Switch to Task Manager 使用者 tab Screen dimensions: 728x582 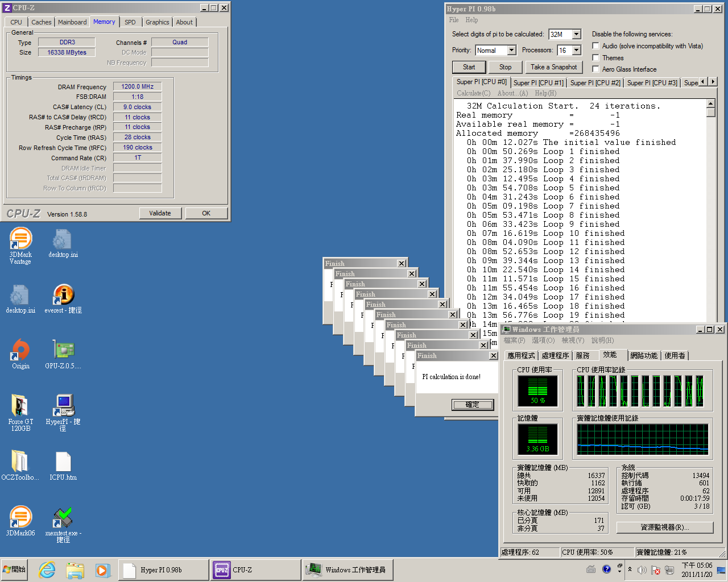pos(675,356)
